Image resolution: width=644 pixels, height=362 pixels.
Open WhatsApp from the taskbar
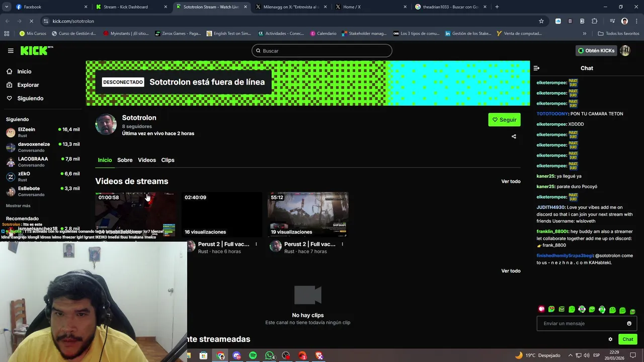[x=270, y=355]
